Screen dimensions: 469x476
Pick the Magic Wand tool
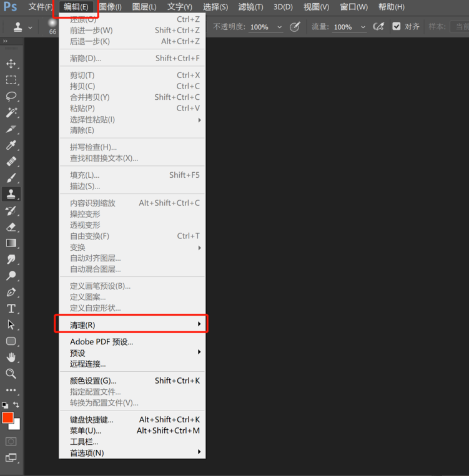point(11,112)
